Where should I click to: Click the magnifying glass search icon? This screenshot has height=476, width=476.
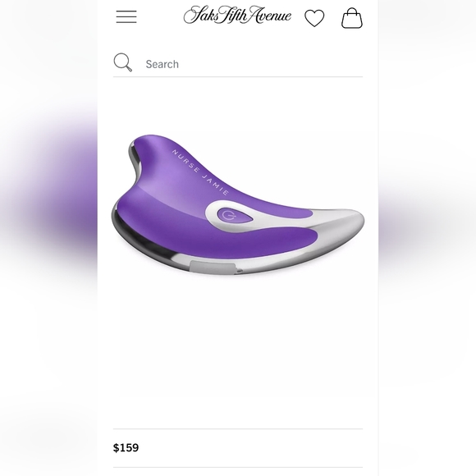(122, 62)
